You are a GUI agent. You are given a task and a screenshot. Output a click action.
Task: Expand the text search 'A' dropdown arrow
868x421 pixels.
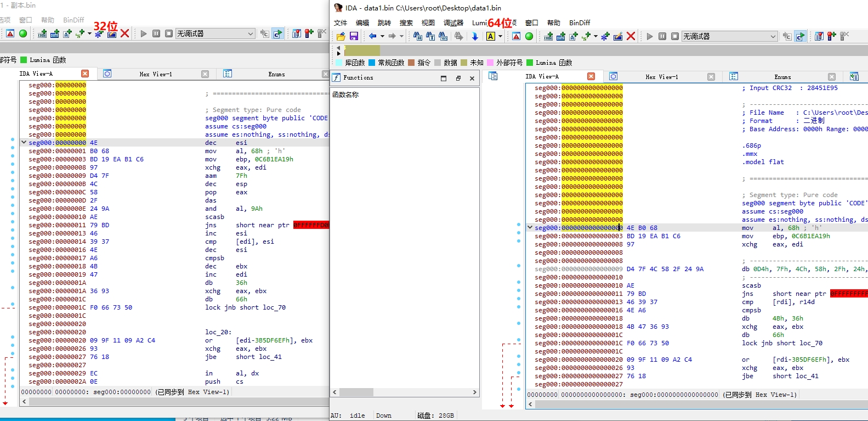click(500, 36)
